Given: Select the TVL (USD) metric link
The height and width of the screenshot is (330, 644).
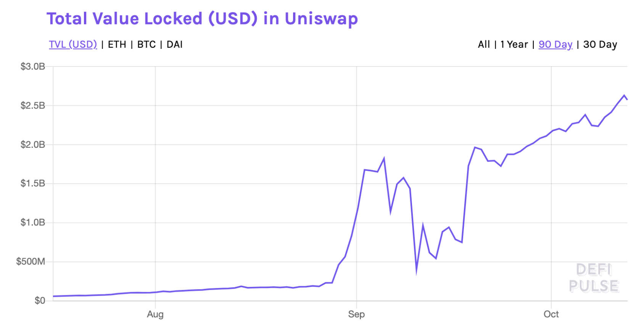Looking at the screenshot, I should pyautogui.click(x=73, y=45).
